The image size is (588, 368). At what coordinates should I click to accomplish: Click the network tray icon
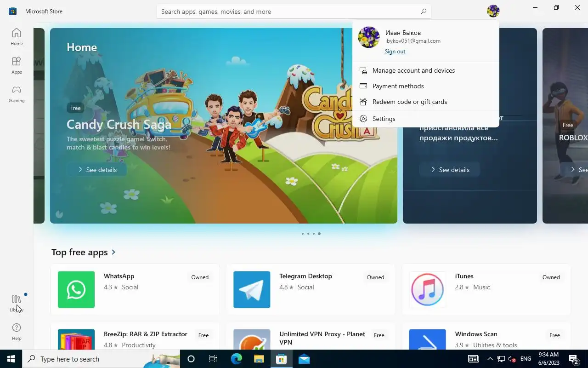(x=501, y=359)
